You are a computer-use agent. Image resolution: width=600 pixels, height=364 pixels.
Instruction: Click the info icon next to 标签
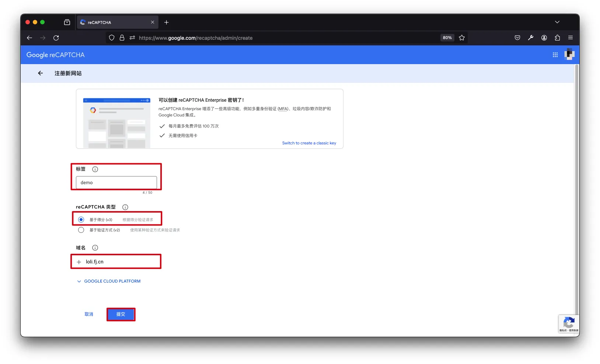pos(95,169)
